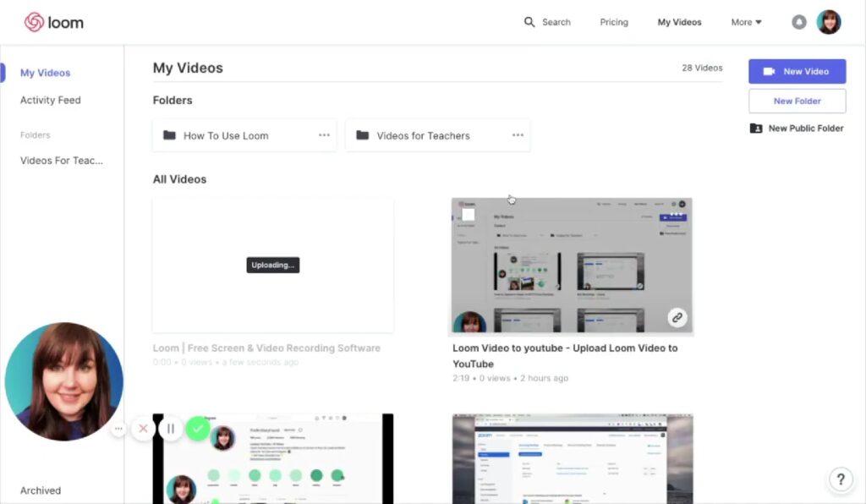Image resolution: width=866 pixels, height=504 pixels.
Task: Go to My Videos in top navigation
Action: tap(679, 22)
